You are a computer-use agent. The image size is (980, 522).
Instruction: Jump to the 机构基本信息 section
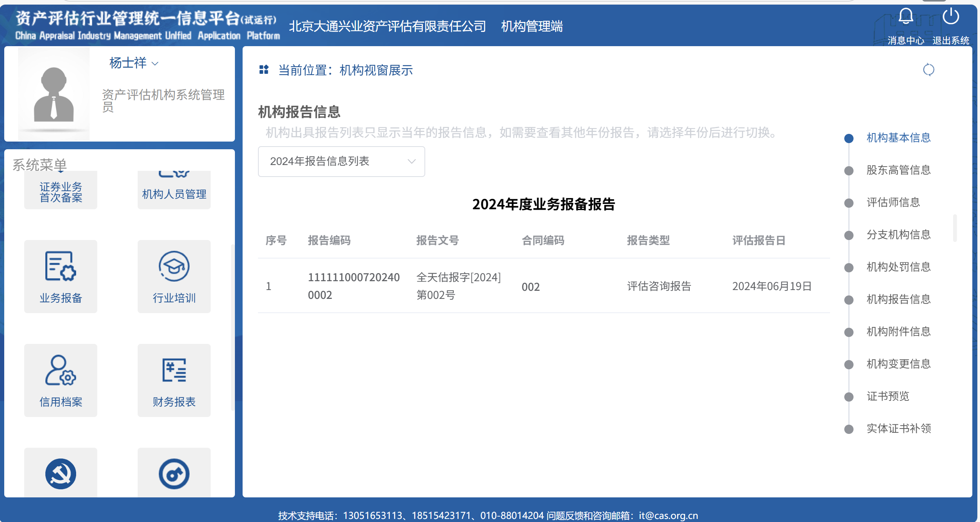[898, 138]
